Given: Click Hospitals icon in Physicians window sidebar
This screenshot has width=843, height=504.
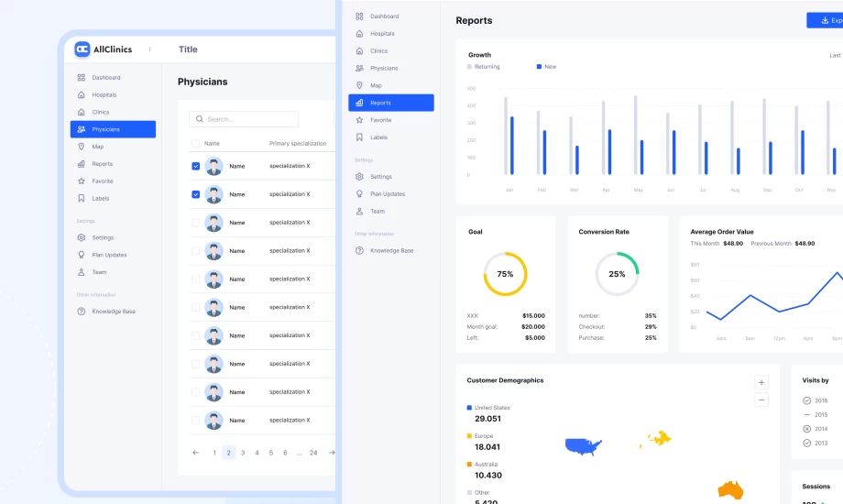Looking at the screenshot, I should click(x=82, y=94).
